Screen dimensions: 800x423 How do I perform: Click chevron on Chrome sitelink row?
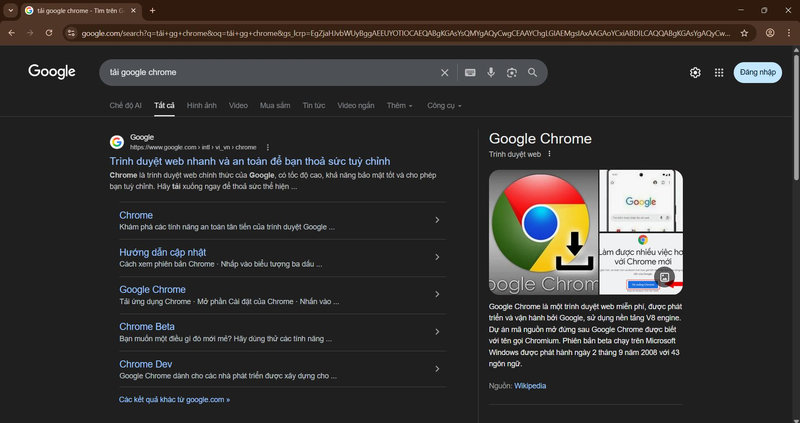click(x=437, y=220)
